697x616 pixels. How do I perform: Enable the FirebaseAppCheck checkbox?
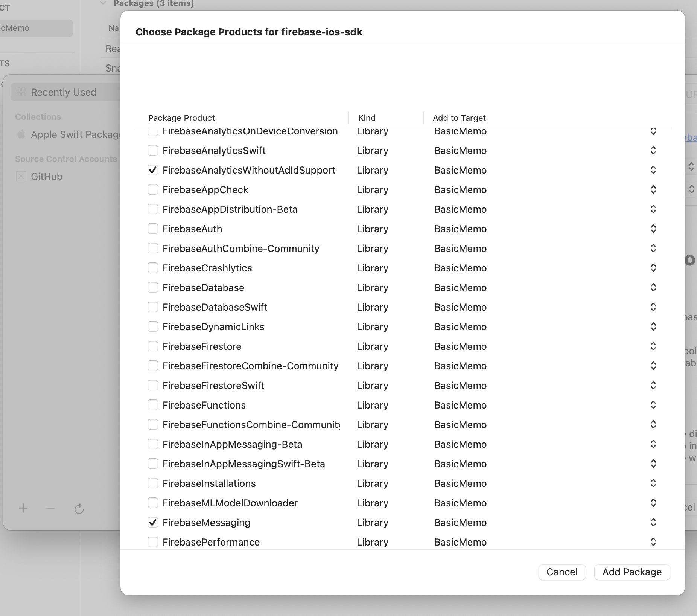point(153,190)
